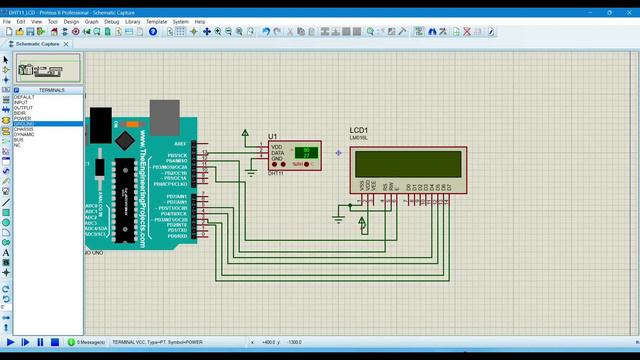
Task: Click the messages indicator in status bar
Action: (x=86, y=342)
